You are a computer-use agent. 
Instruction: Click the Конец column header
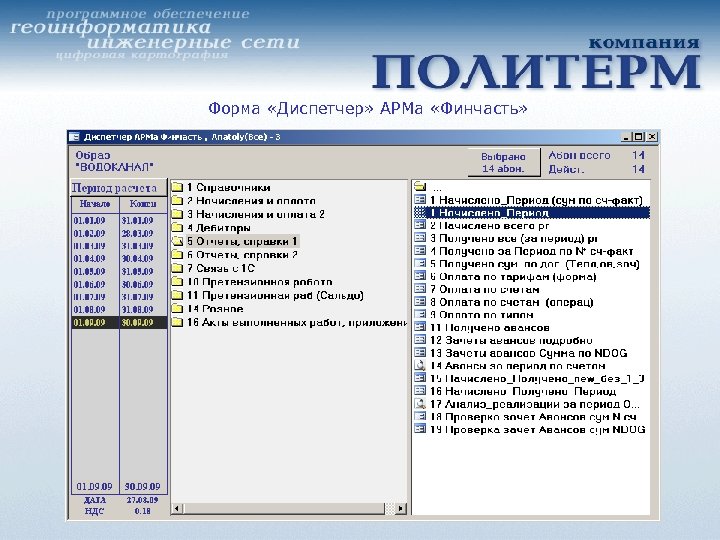[x=143, y=204]
